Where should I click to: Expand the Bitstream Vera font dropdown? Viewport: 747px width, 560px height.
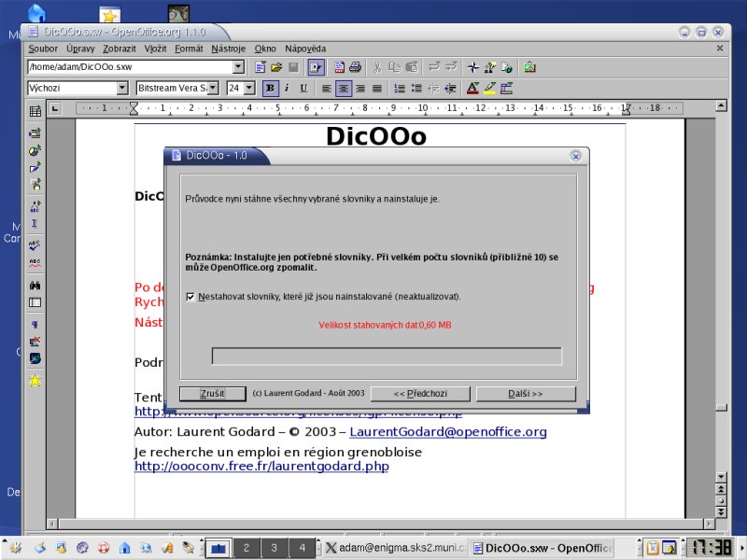click(213, 88)
